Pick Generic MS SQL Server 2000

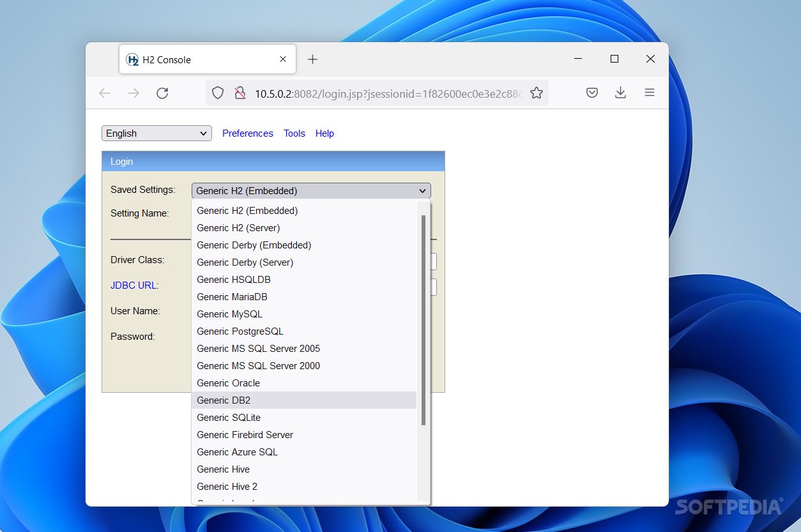[304, 366]
